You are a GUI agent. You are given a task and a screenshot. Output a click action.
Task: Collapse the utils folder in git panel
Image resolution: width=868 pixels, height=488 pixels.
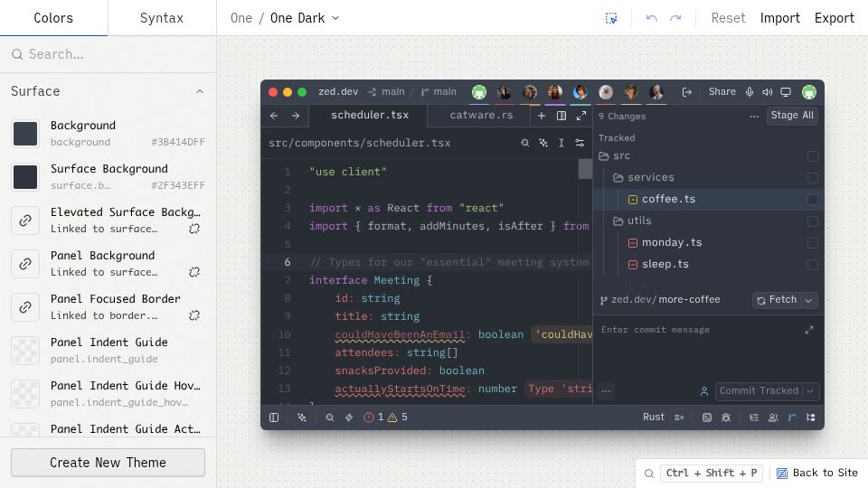pyautogui.click(x=618, y=221)
